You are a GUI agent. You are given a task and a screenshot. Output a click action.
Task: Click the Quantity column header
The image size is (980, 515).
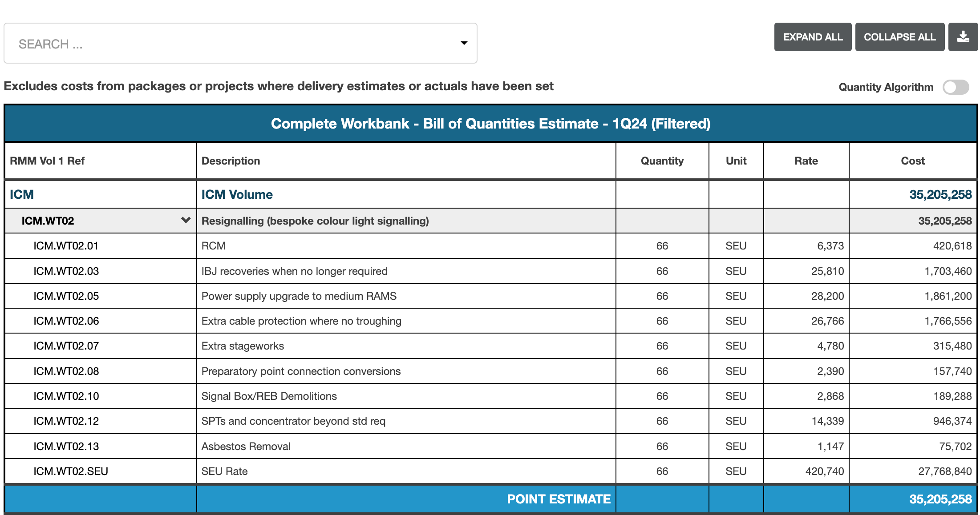pos(662,161)
